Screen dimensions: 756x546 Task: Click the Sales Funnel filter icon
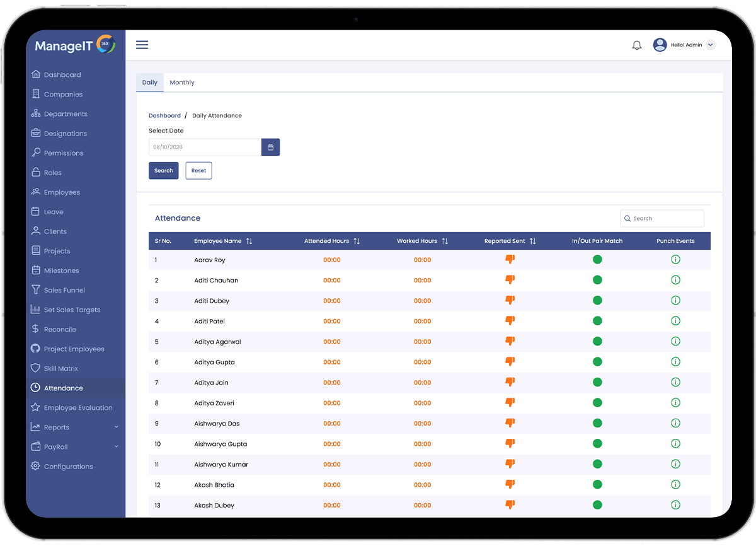(x=36, y=289)
